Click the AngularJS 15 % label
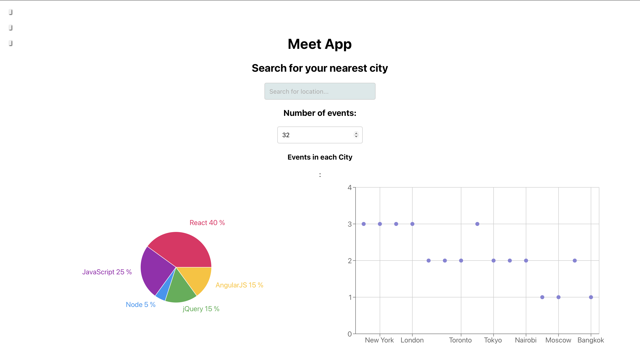 click(239, 285)
